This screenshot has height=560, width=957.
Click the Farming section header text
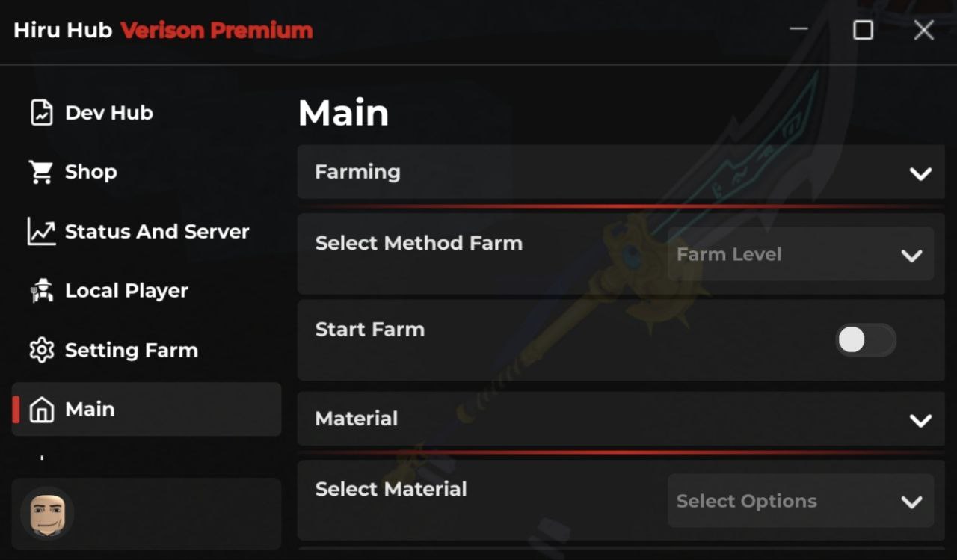357,172
